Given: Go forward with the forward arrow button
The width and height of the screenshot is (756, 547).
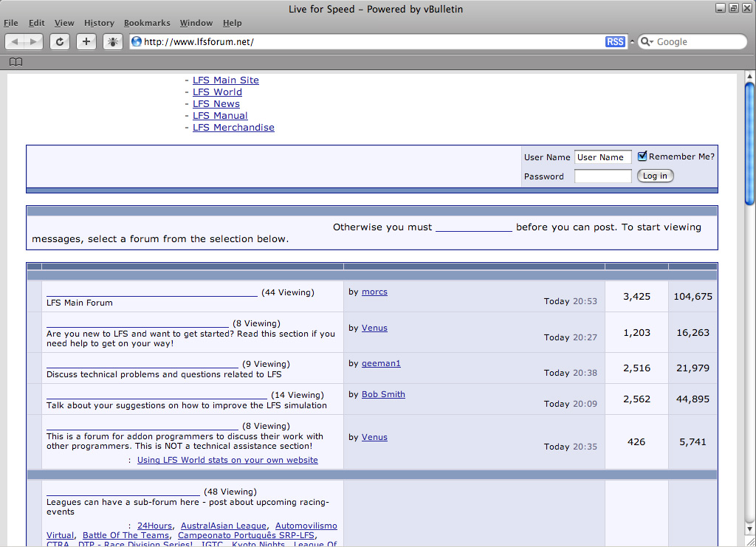Looking at the screenshot, I should tap(33, 42).
